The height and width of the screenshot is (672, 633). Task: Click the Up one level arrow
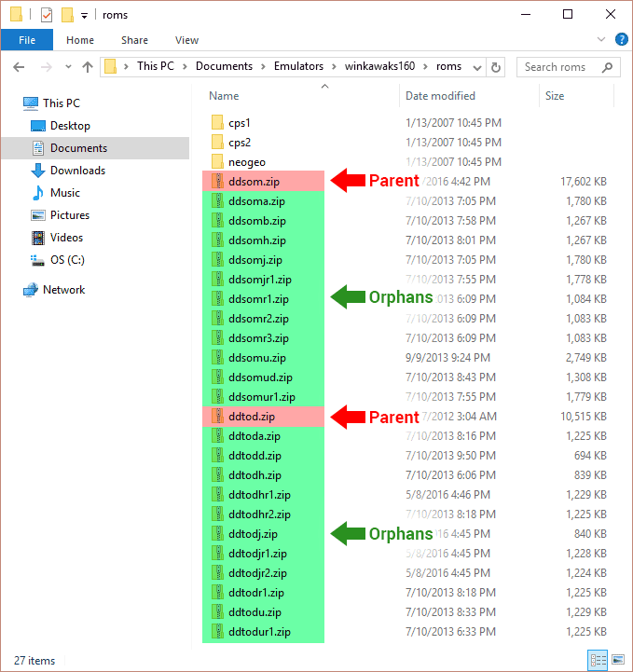[x=89, y=67]
